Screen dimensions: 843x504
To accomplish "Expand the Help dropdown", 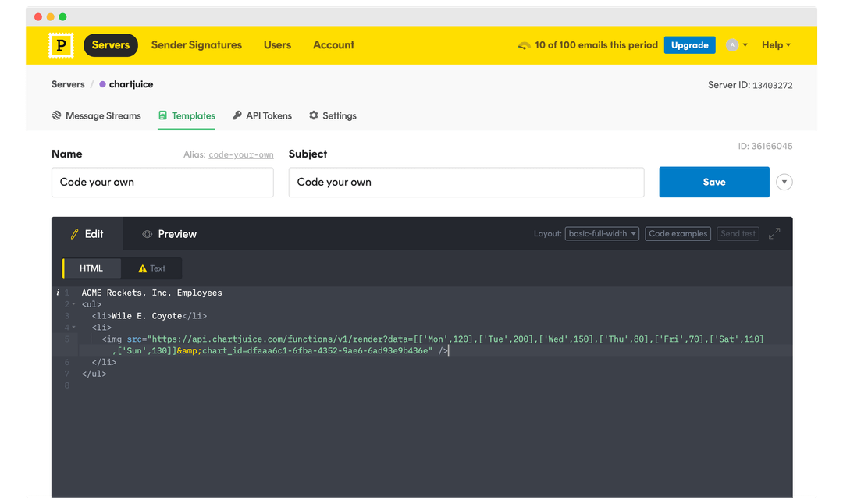I will pos(776,45).
